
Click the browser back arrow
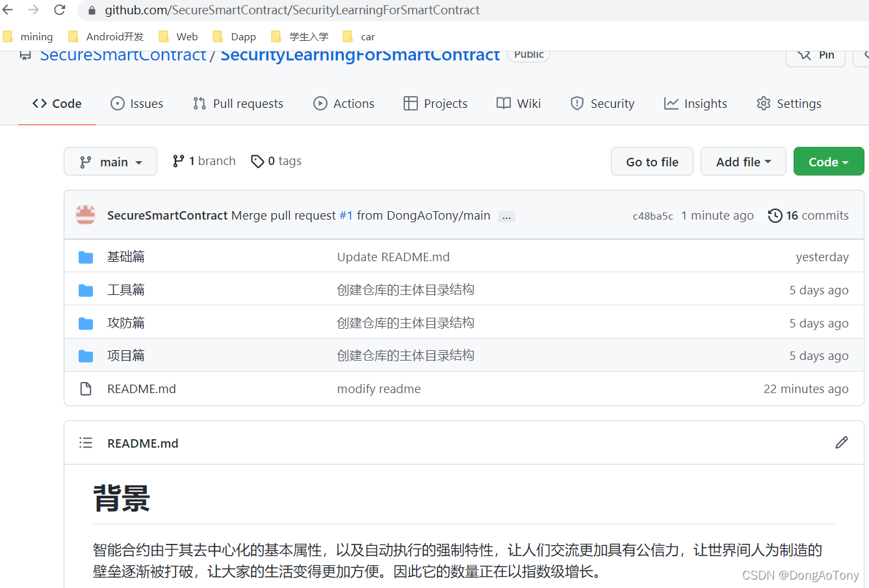(8, 10)
